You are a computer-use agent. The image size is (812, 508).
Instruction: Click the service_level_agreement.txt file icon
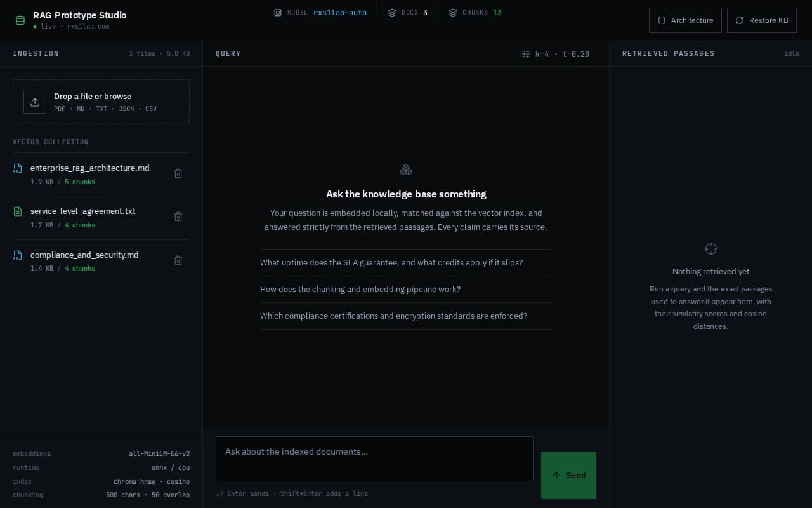point(18,211)
